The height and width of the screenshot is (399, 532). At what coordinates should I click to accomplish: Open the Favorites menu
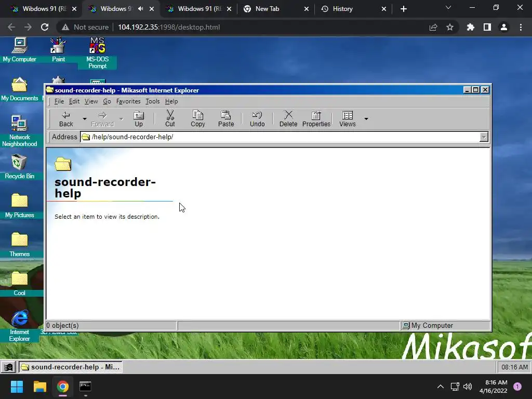pos(128,101)
